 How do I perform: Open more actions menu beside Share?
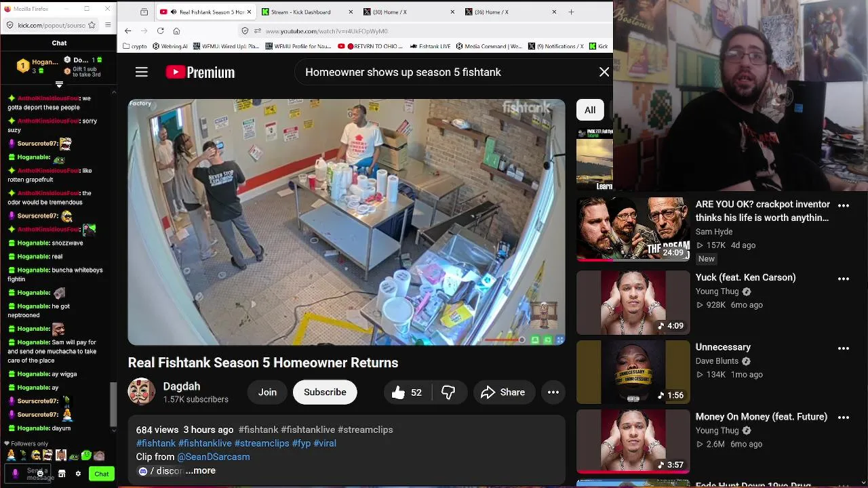coord(553,392)
